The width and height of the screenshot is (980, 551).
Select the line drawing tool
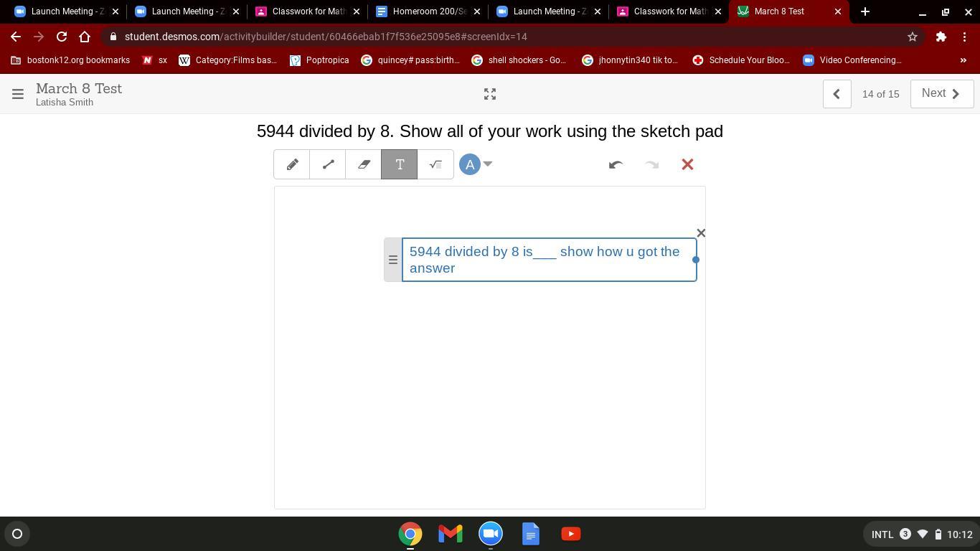pyautogui.click(x=328, y=164)
